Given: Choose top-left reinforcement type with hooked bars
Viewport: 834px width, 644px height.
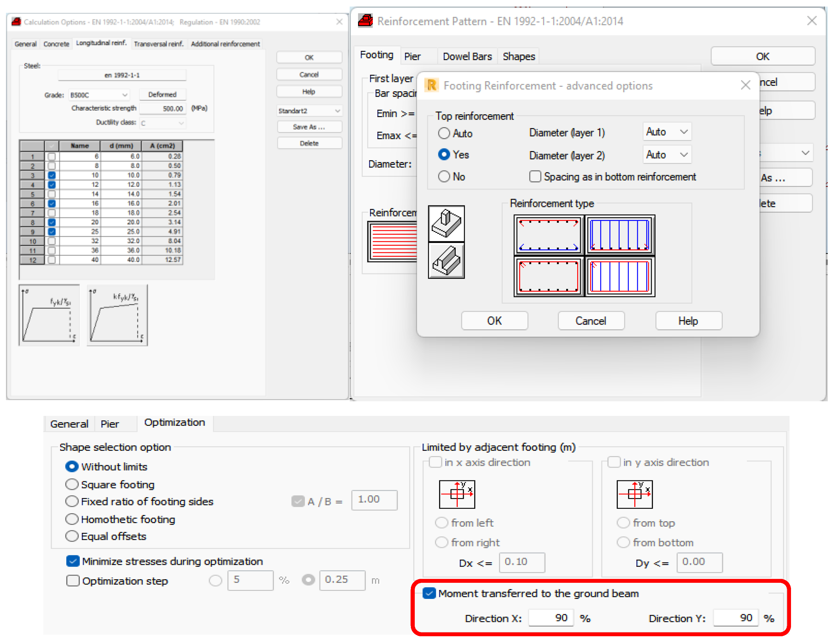Looking at the screenshot, I should click(x=548, y=235).
